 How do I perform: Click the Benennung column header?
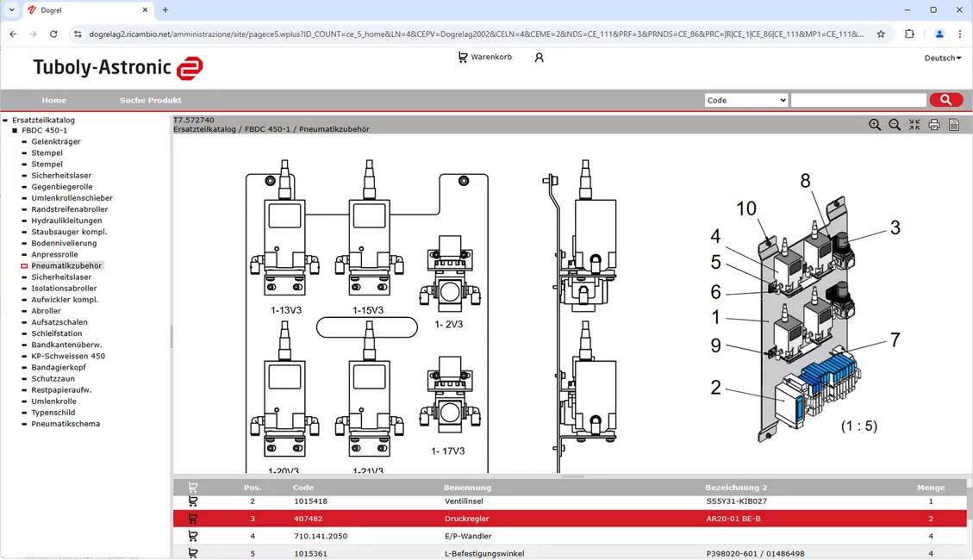[467, 488]
